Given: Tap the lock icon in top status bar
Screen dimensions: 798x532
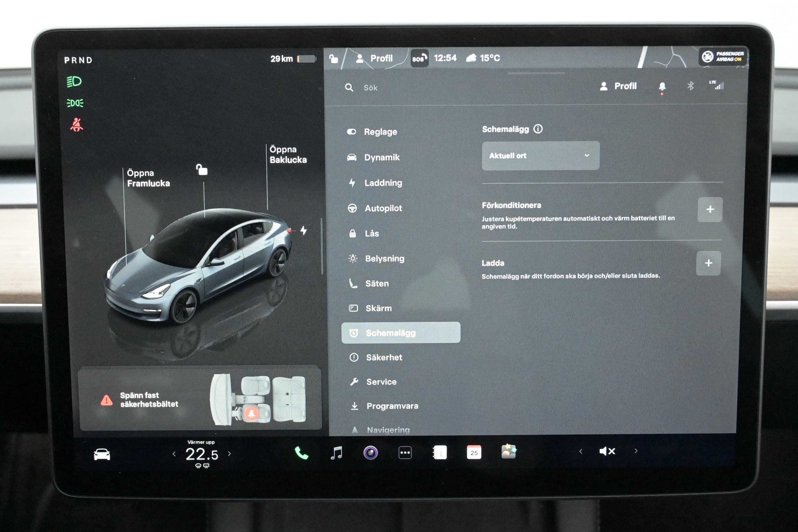Looking at the screenshot, I should (334, 59).
